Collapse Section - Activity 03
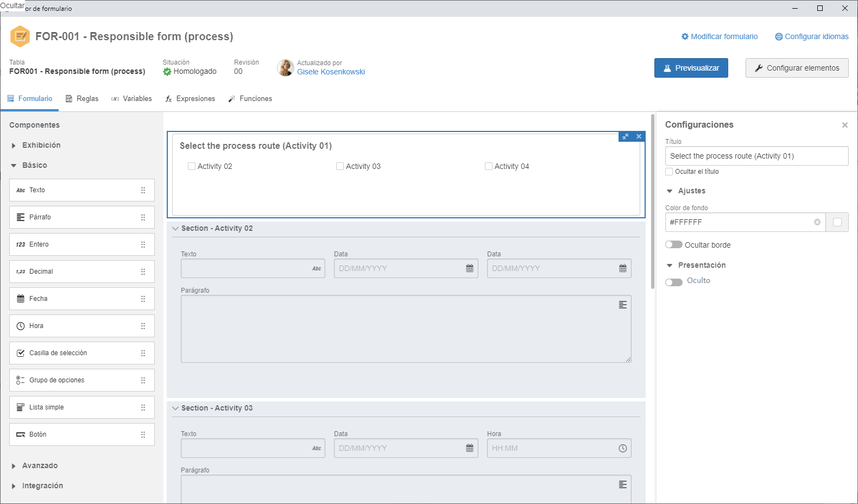The height and width of the screenshot is (504, 858). 175,408
